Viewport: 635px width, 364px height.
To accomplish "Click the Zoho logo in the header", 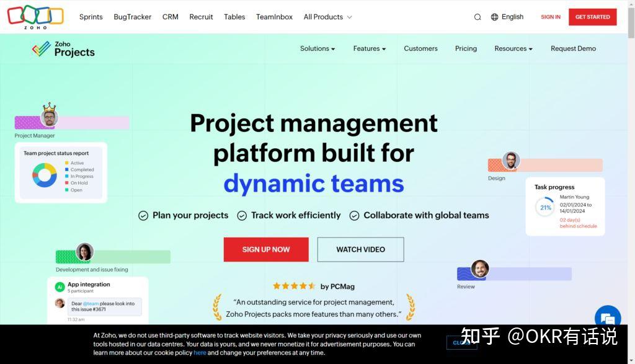I will pos(35,17).
